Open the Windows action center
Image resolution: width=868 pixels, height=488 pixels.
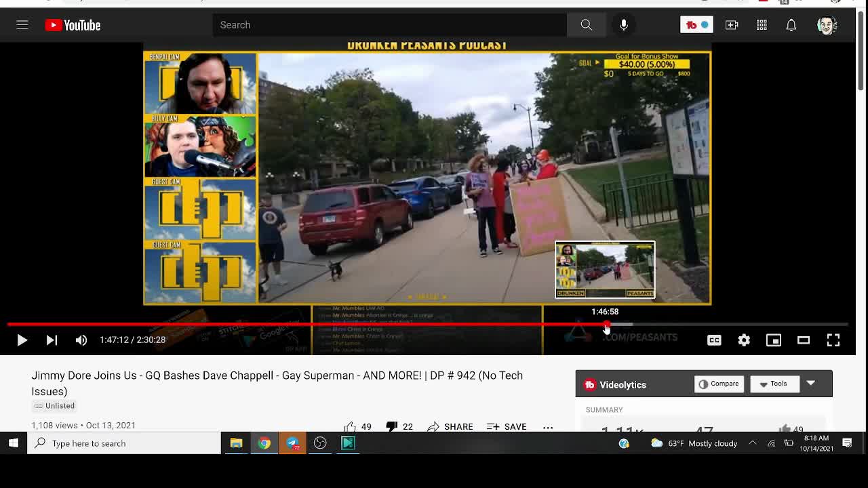coord(847,443)
